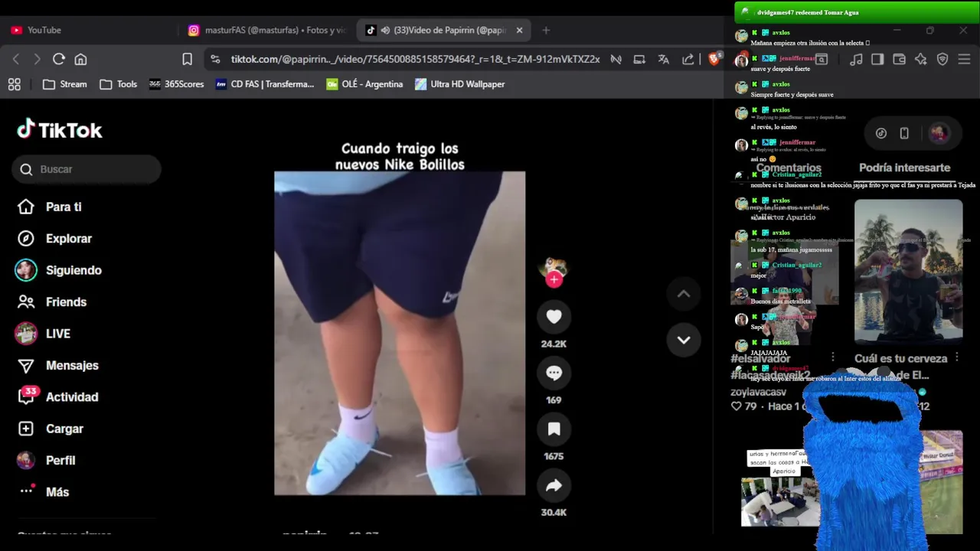Screen dimensions: 980x551
Task: Open zoylavacasv profile link
Action: click(x=758, y=392)
